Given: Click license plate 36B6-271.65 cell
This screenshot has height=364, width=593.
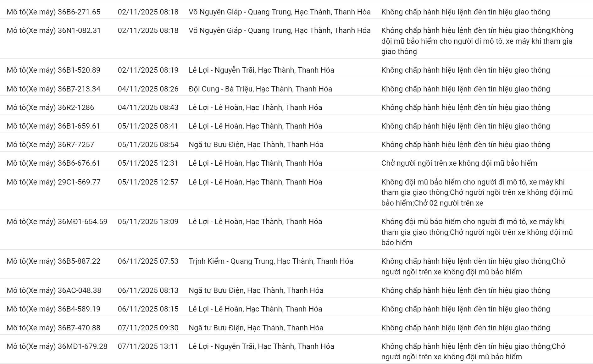Looking at the screenshot, I should click(53, 12).
